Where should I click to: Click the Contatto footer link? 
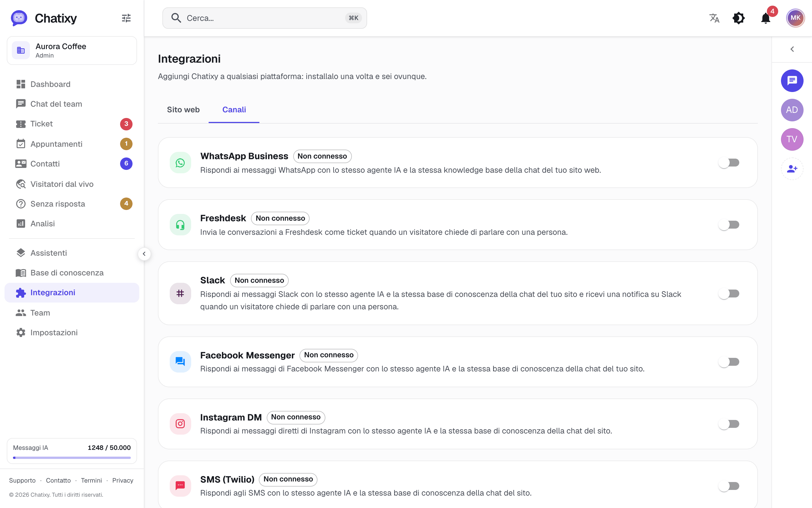[x=58, y=480]
